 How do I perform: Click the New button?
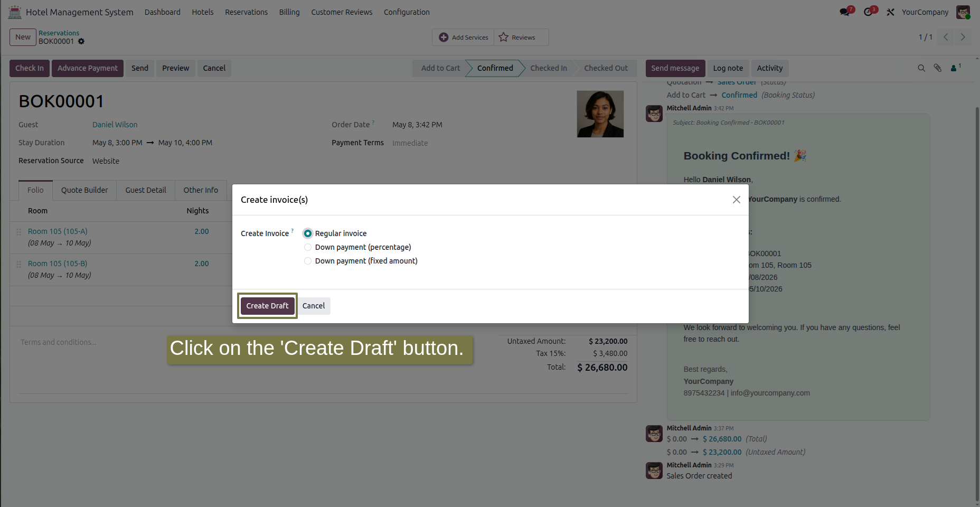click(x=23, y=37)
